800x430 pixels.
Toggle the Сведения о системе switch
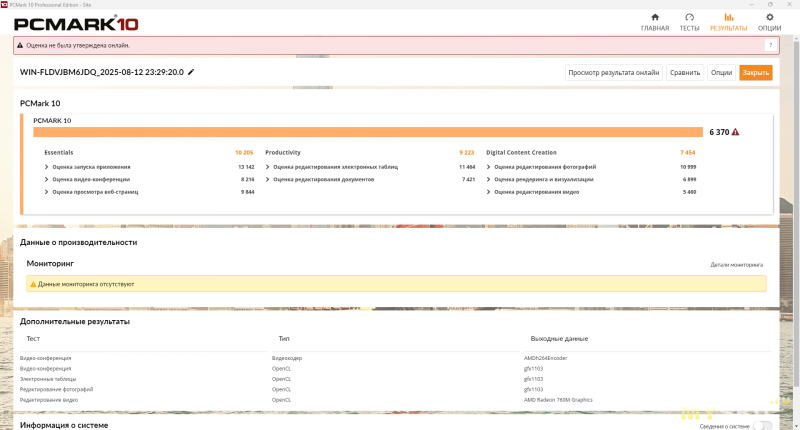click(763, 425)
